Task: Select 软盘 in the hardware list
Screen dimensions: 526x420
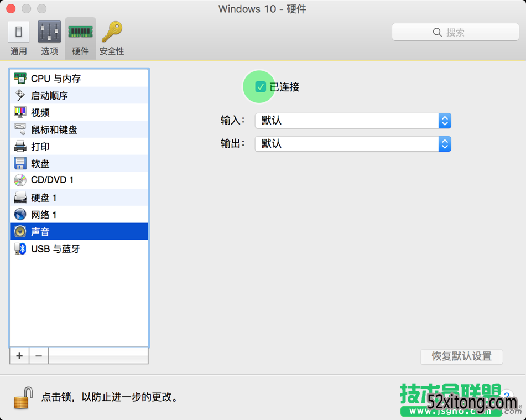Action: click(x=79, y=163)
